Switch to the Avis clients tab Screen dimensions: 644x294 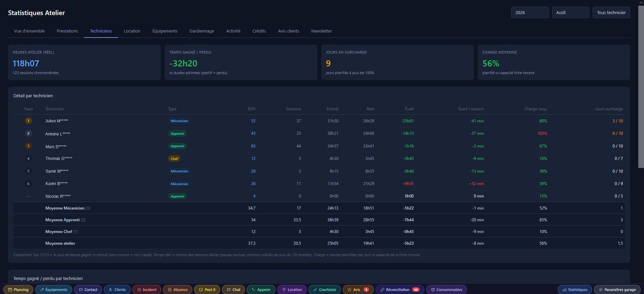pyautogui.click(x=288, y=31)
